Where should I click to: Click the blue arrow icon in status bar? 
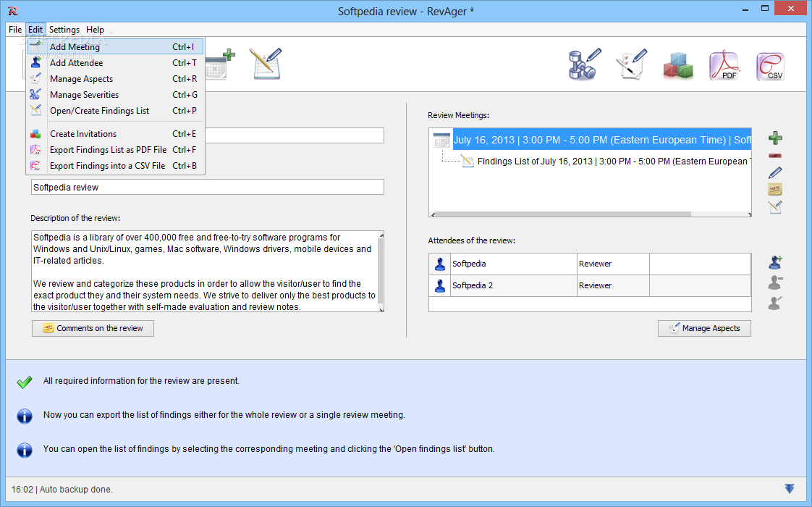coord(790,488)
